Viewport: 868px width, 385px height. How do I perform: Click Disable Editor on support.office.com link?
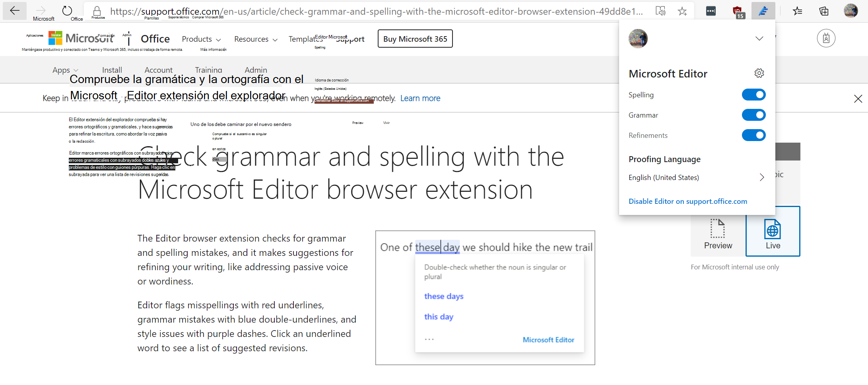tap(687, 201)
